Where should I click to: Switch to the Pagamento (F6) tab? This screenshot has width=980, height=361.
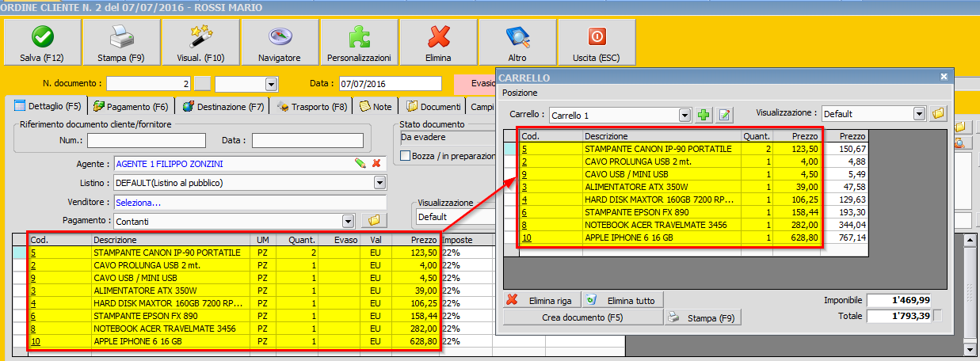click(x=131, y=106)
